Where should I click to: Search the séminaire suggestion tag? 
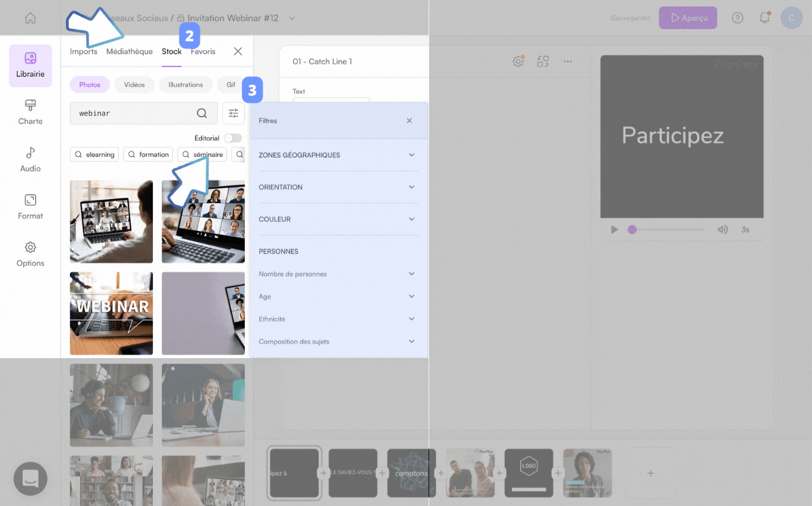tap(202, 154)
